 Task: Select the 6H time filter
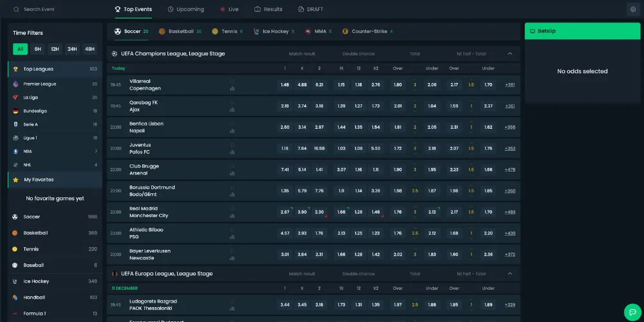(x=38, y=49)
